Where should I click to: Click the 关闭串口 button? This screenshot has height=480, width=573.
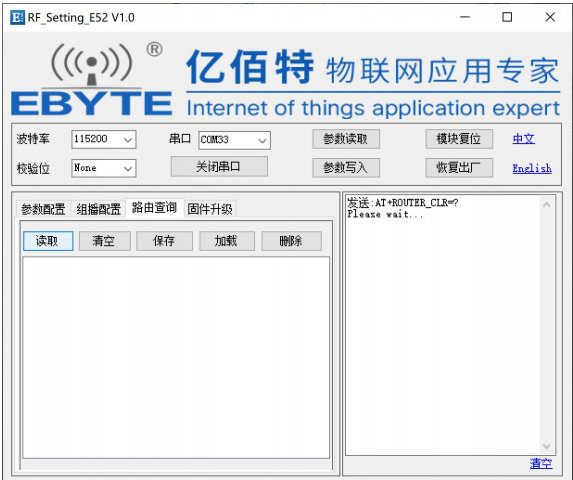(219, 167)
